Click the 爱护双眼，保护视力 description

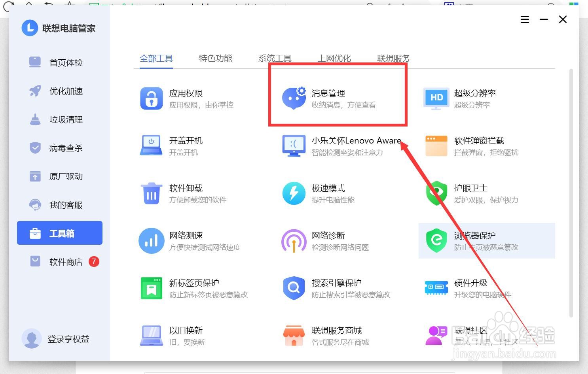pos(486,200)
